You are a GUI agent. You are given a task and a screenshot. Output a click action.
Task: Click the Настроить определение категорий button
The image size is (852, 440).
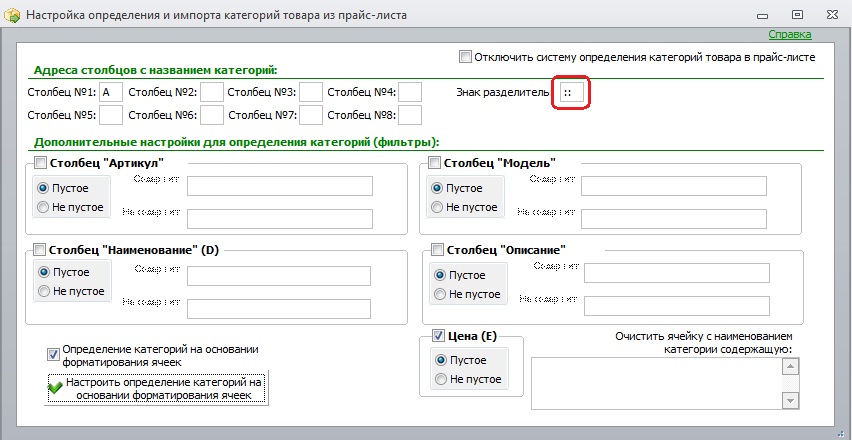pyautogui.click(x=156, y=388)
